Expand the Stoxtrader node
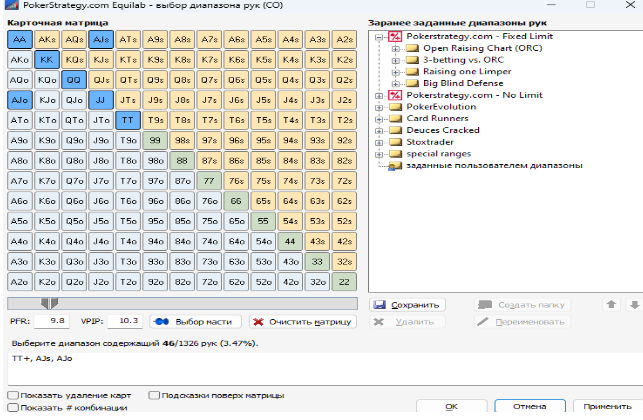Screen dimensions: 643x420 click(379, 143)
